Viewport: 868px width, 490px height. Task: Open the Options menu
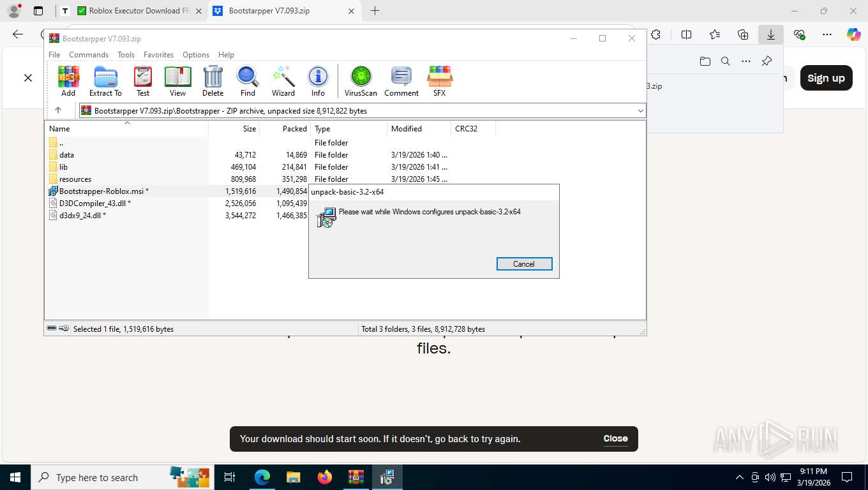(x=196, y=55)
